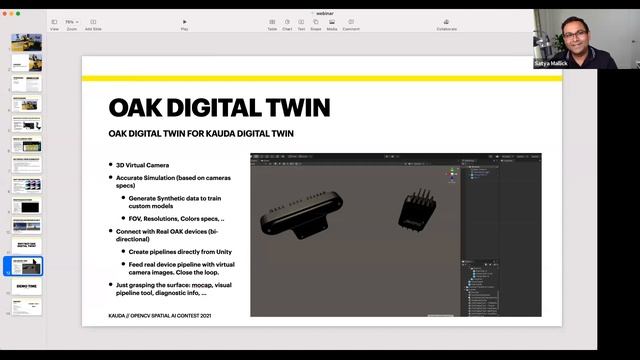Click Generate Synthetic data bullet

point(175,202)
